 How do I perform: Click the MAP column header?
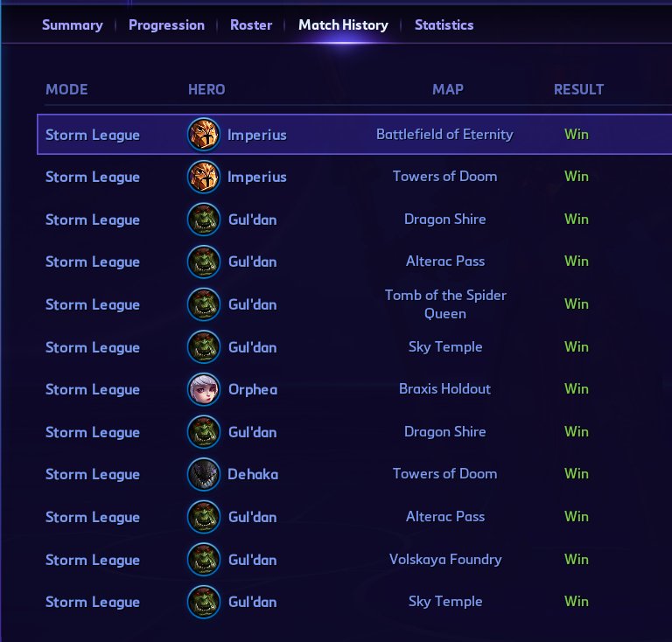(448, 89)
